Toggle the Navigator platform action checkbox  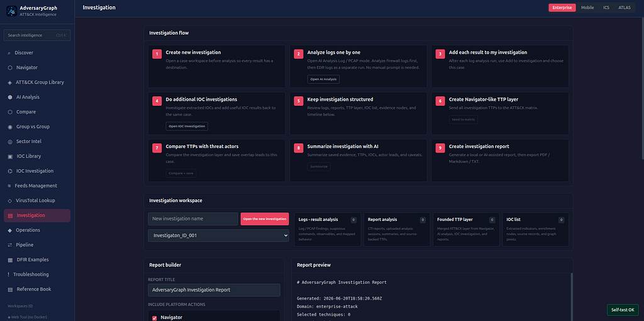tap(155, 318)
